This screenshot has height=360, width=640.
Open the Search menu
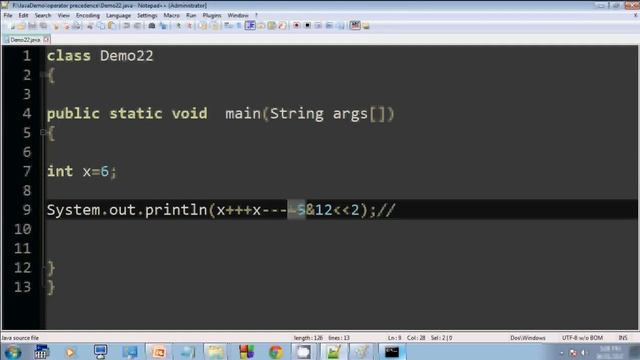click(43, 15)
